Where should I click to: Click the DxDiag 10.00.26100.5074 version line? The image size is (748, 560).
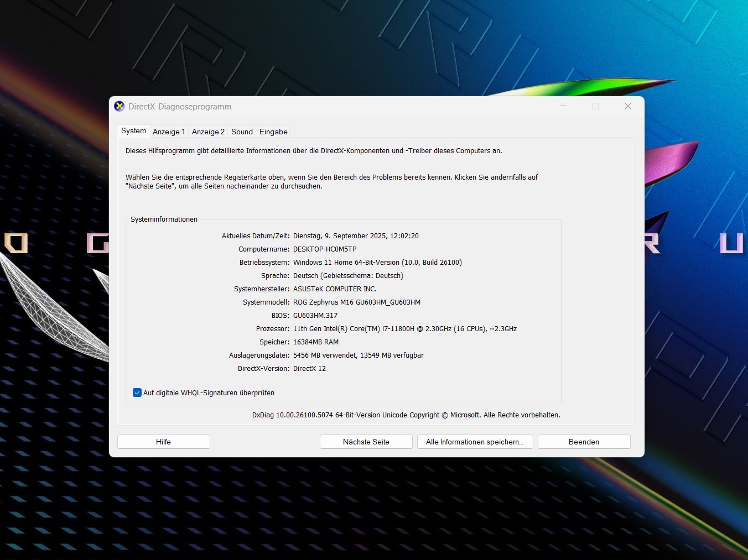coord(406,415)
